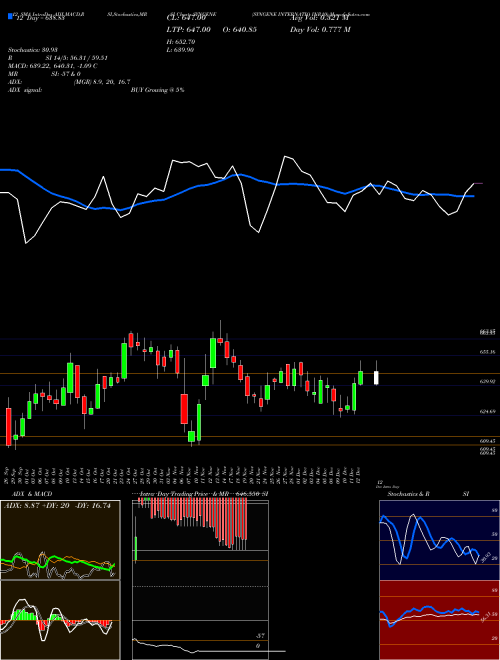The height and width of the screenshot is (660, 500).
Task: Click the blue Stochastics oscillator panel
Action: pos(439,540)
